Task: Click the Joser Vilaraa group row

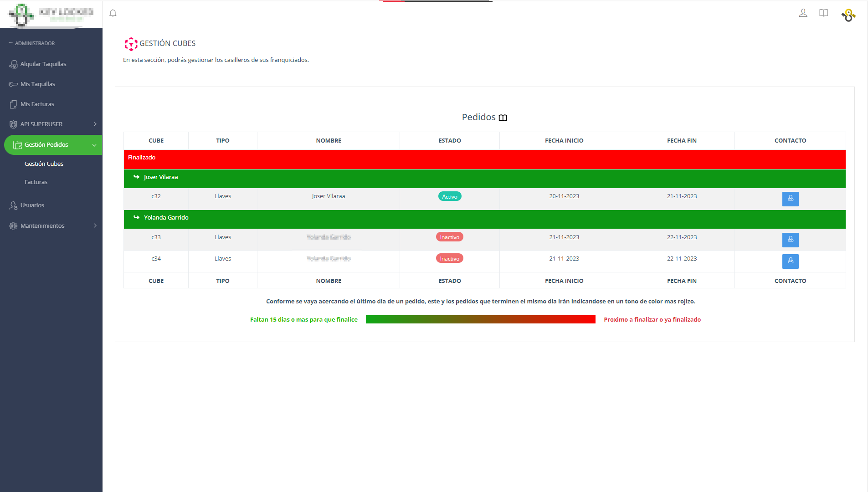Action: pos(161,177)
